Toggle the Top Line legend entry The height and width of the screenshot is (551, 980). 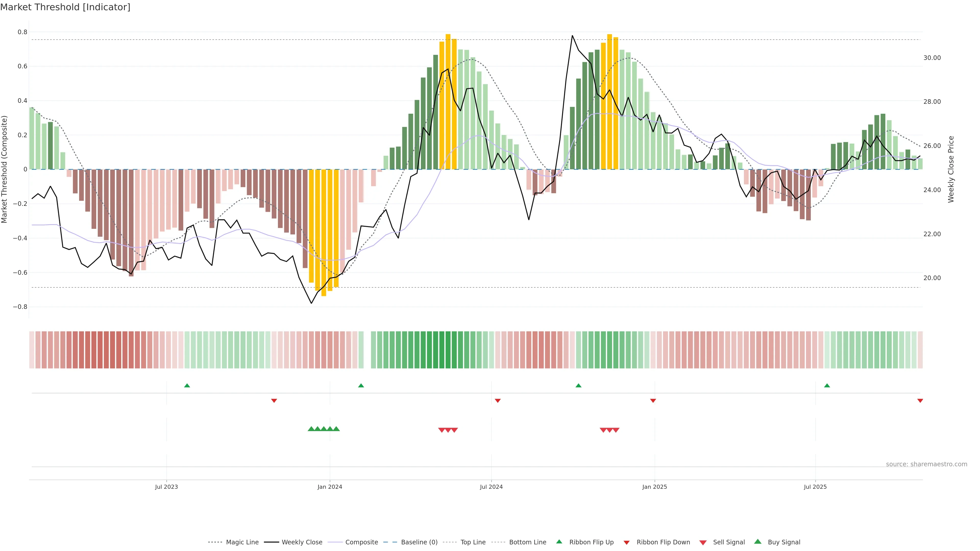[x=473, y=542]
